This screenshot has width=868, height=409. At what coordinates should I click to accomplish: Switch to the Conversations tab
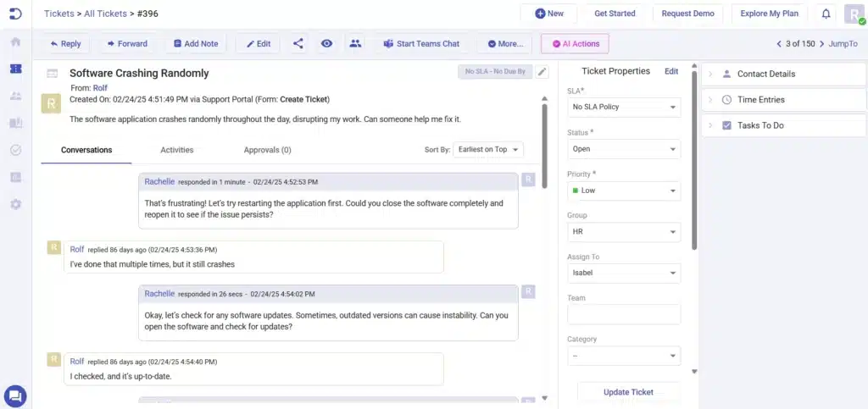86,150
